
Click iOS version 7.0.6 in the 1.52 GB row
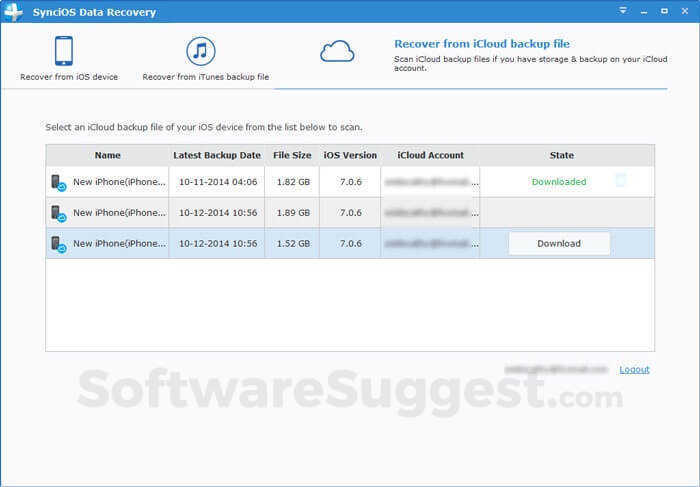(x=350, y=244)
